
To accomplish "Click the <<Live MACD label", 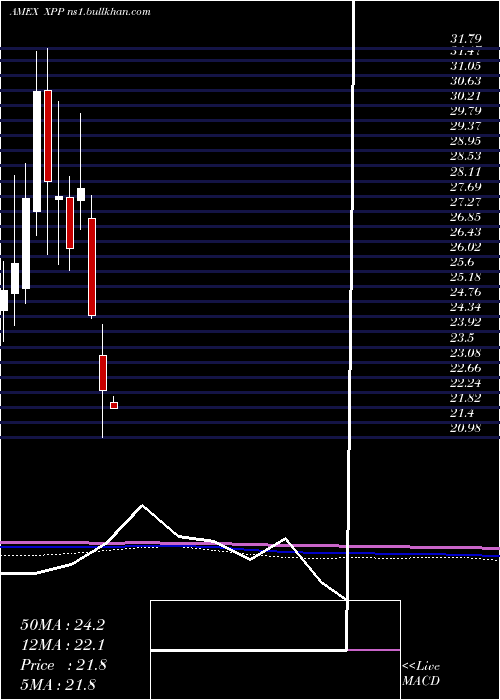I will tap(421, 674).
